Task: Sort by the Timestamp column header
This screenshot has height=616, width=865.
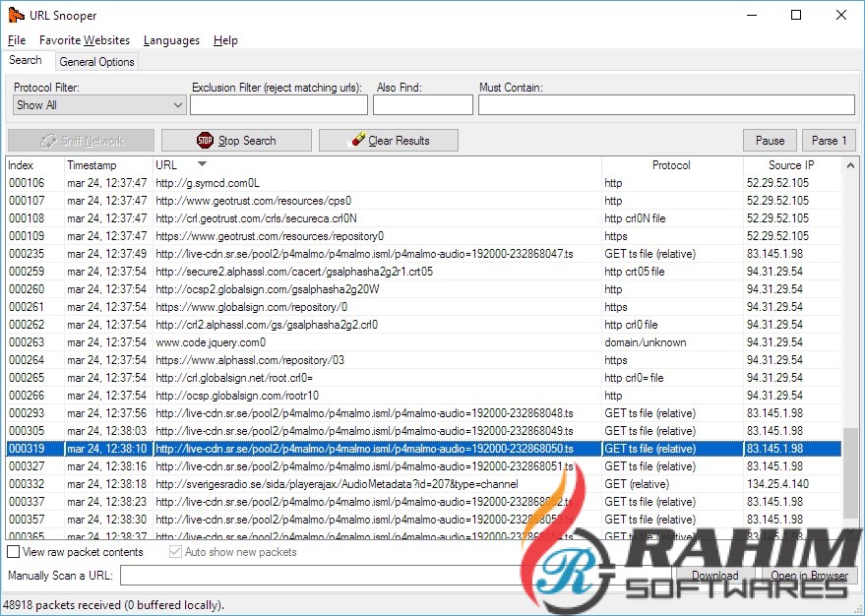Action: (x=108, y=165)
